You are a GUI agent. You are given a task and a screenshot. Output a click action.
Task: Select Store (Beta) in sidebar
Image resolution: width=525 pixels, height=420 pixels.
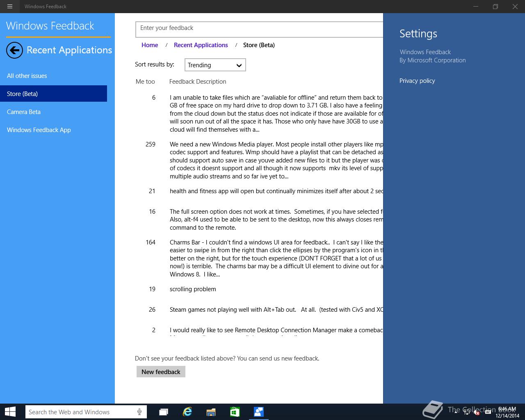[x=53, y=94]
